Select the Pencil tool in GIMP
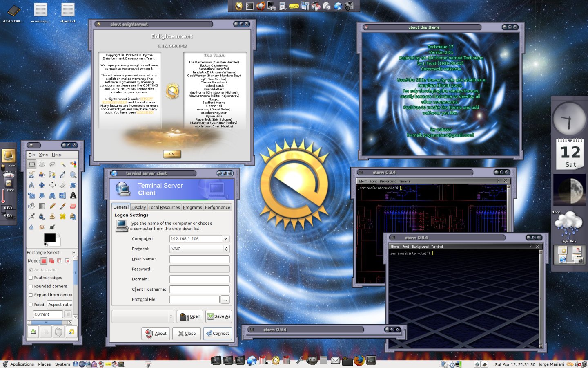The image size is (588, 368). 52,206
